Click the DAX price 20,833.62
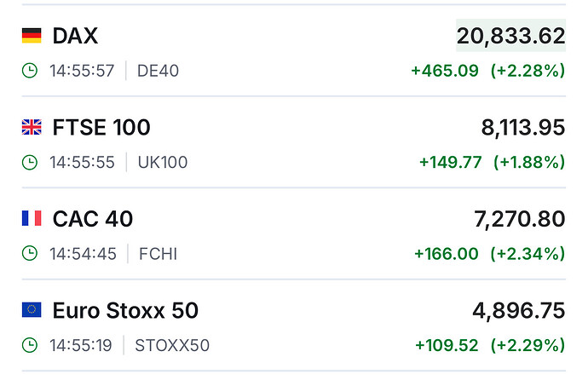This screenshot has width=588, height=380. 510,36
